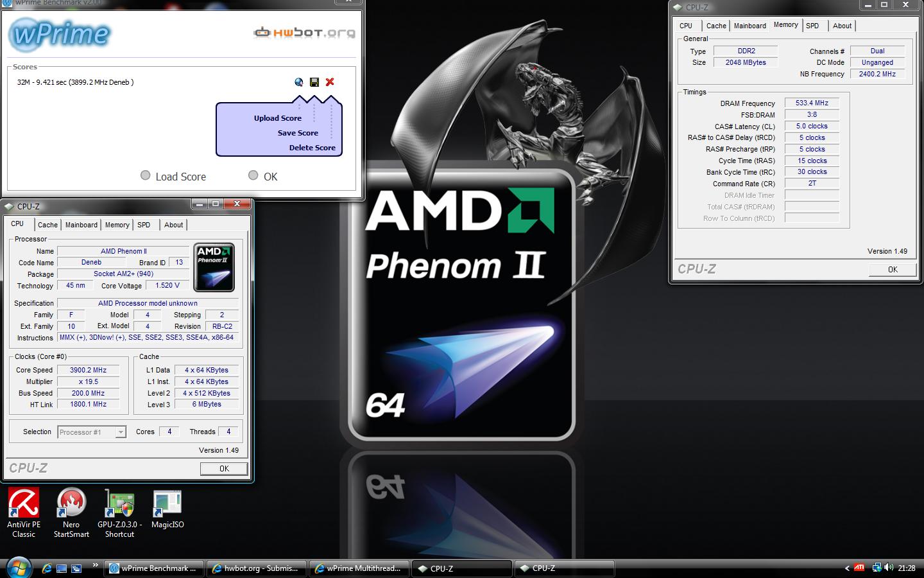Minimize the left CPU-Z window
Screen dimensions: 924x578
coord(200,204)
